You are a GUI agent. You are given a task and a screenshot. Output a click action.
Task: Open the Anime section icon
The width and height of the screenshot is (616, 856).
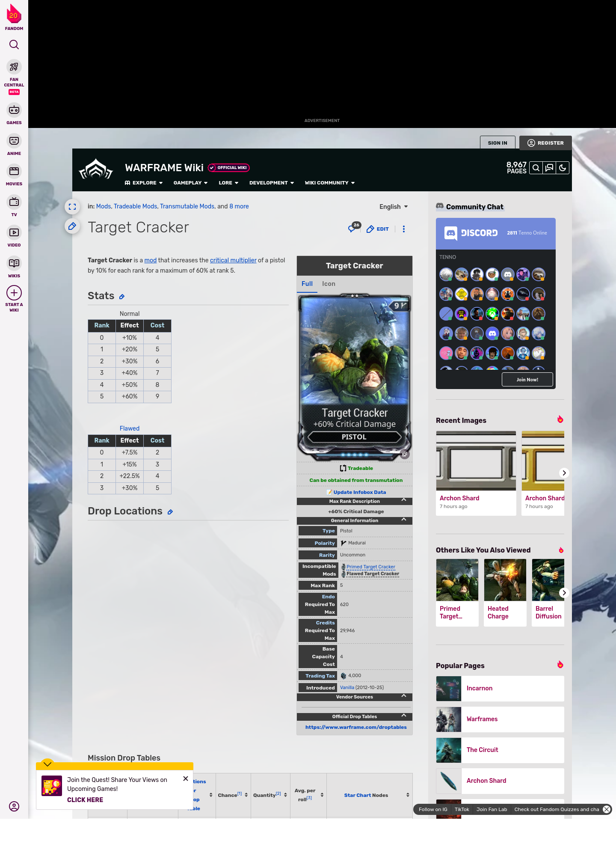14,141
